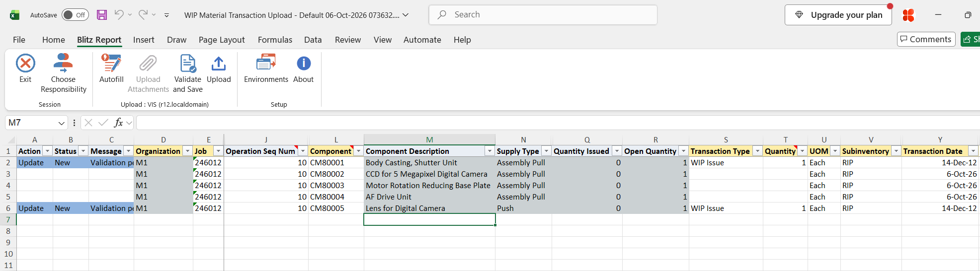Click Validate and Save
Viewport: 980px width, 271px height.
(188, 73)
